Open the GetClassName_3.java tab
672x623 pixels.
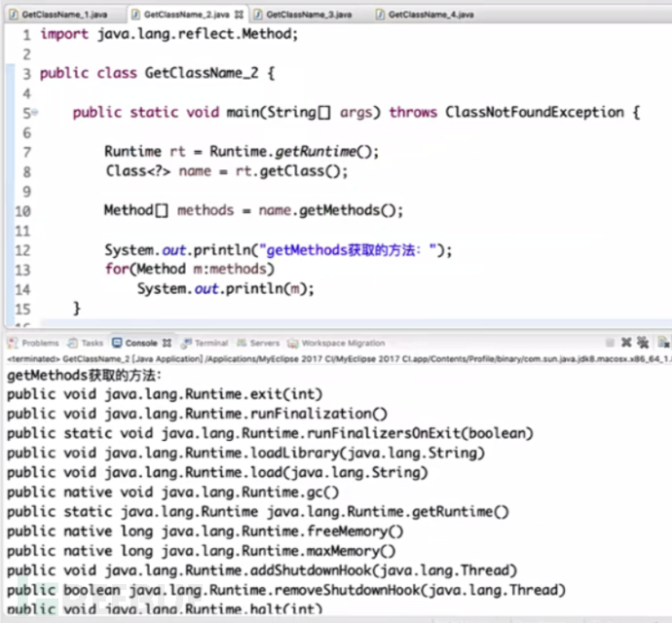click(307, 16)
